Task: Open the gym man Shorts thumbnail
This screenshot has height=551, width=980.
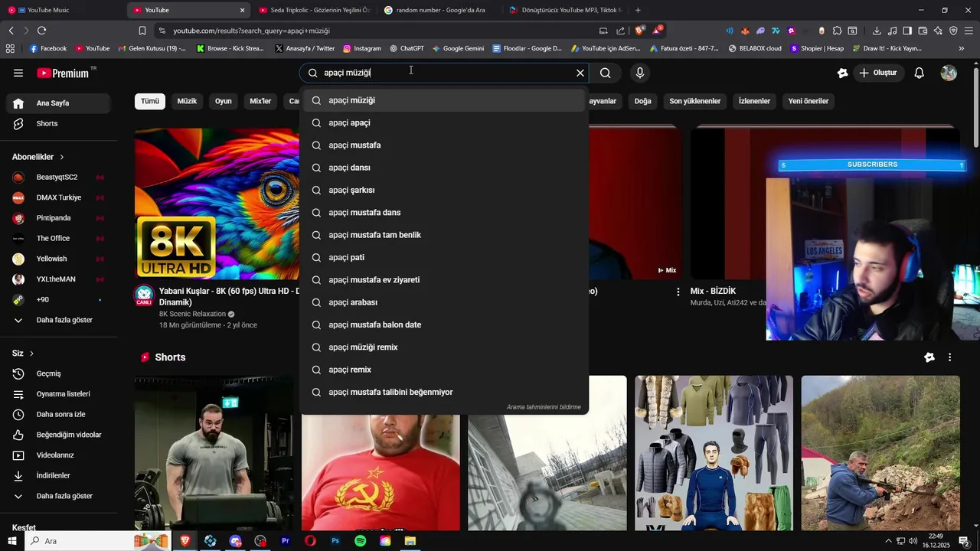Action: pos(214,453)
